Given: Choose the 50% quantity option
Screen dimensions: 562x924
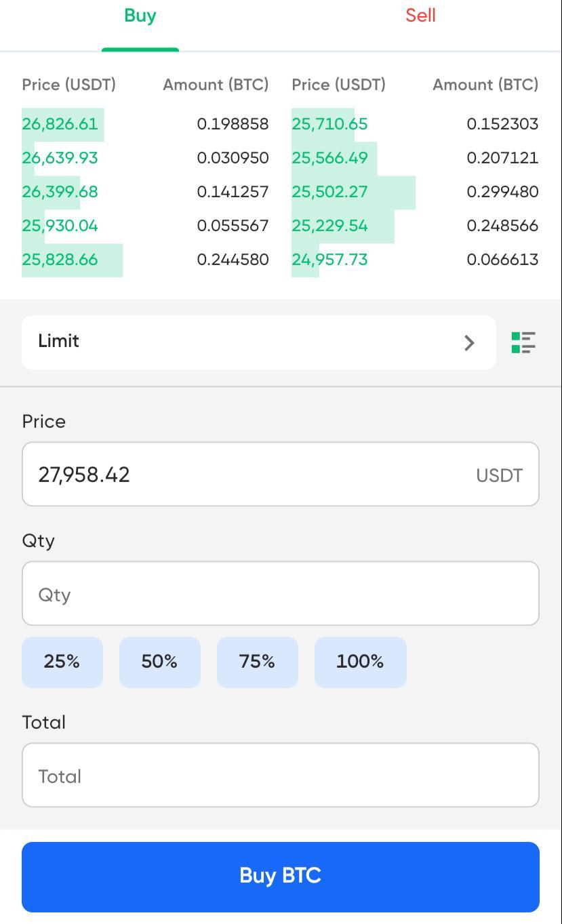Looking at the screenshot, I should 159,662.
